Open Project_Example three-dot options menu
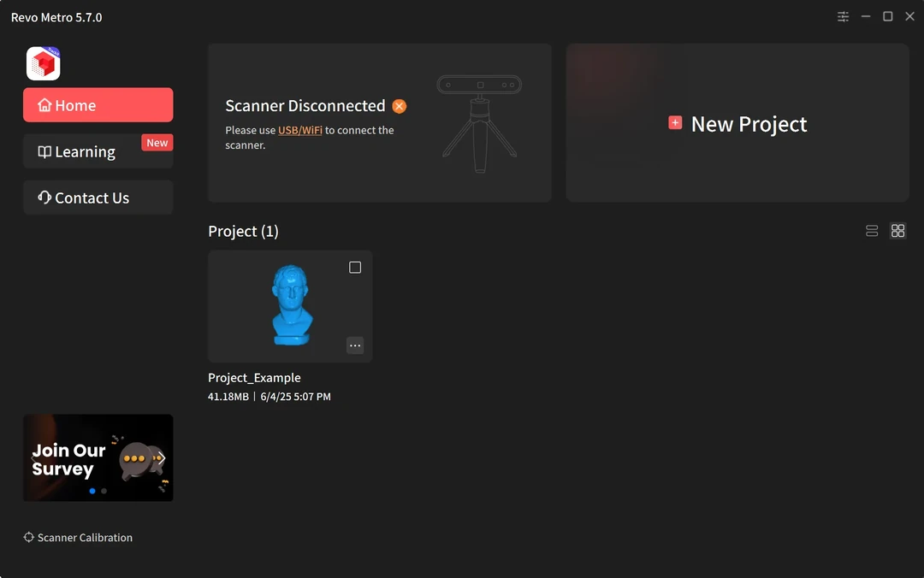Image resolution: width=924 pixels, height=578 pixels. pyautogui.click(x=355, y=345)
